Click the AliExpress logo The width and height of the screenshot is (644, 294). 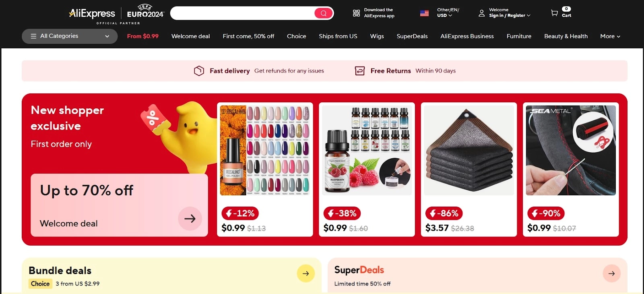pos(92,13)
